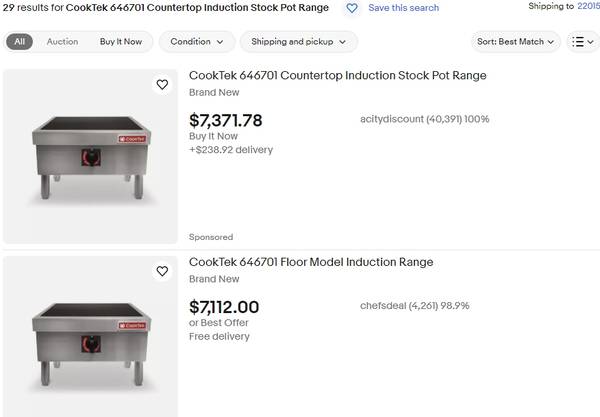This screenshot has width=600, height=417.
Task: Filter by Buy It Now tab
Action: (120, 42)
